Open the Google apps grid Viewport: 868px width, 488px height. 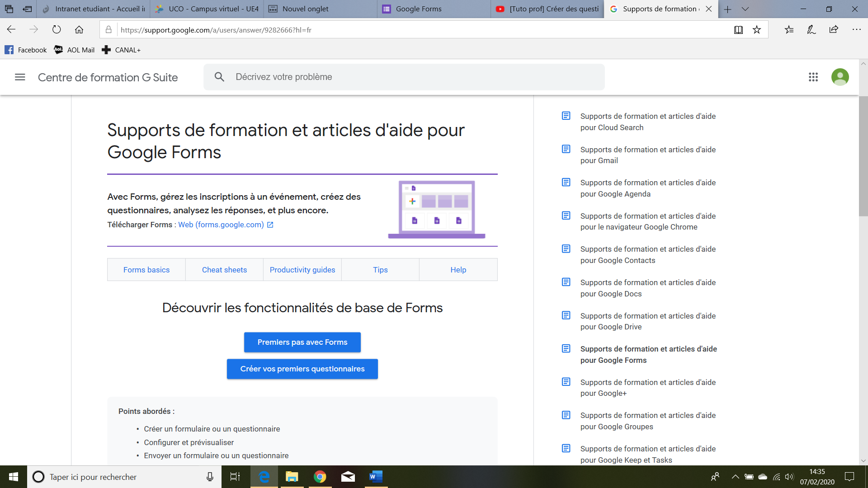(813, 77)
